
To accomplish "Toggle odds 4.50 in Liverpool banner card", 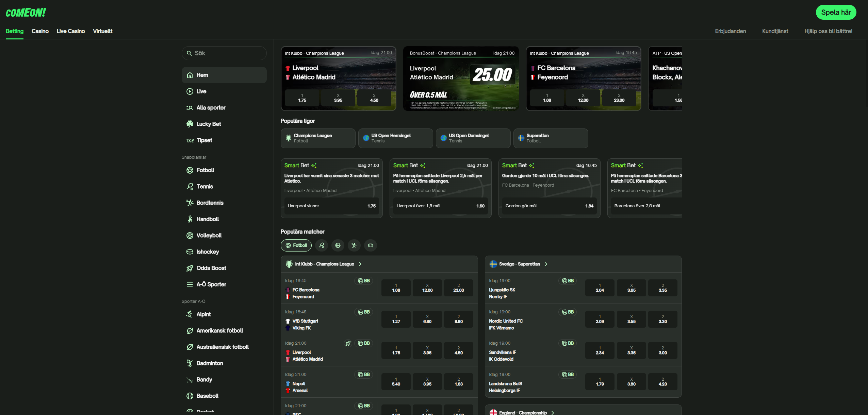I will point(374,98).
